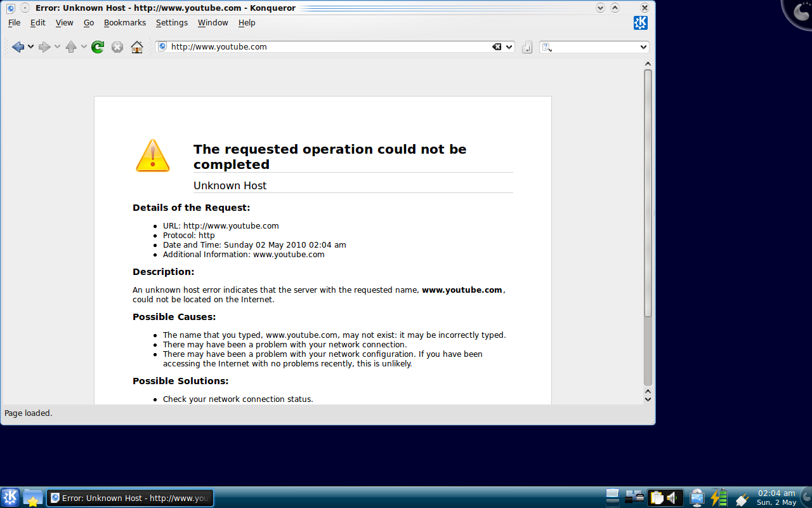Click the folder with star icon in panel
This screenshot has height=508, width=812.
pyautogui.click(x=33, y=497)
